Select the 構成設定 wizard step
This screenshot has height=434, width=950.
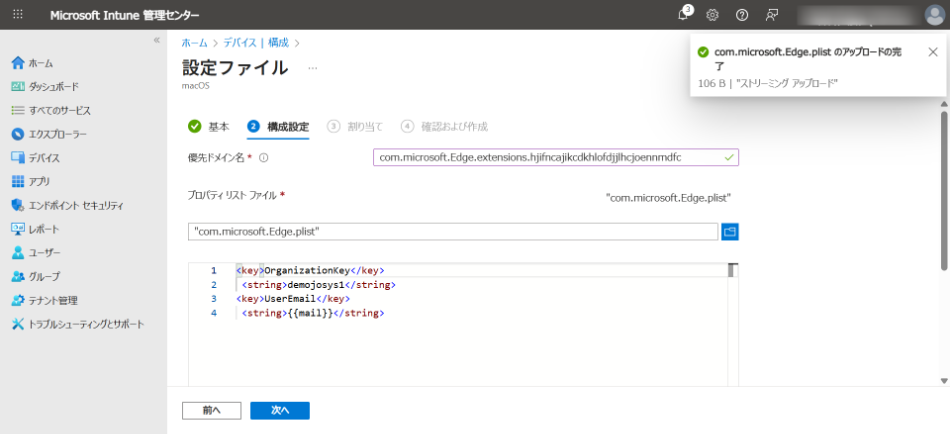278,127
